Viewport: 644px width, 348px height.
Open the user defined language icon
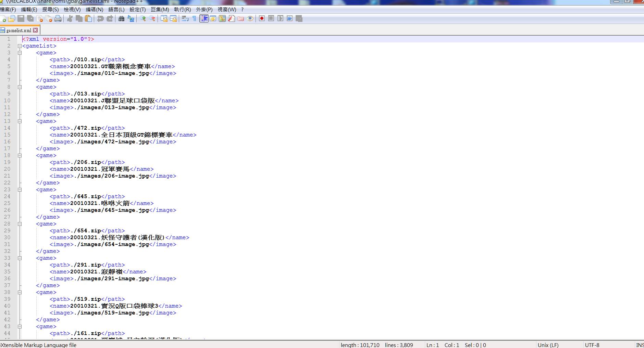pos(213,18)
